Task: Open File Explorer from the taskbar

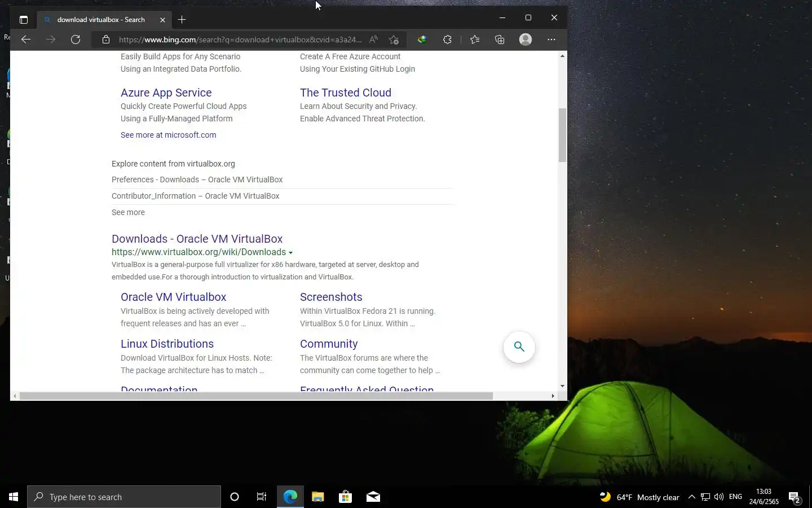Action: click(318, 497)
